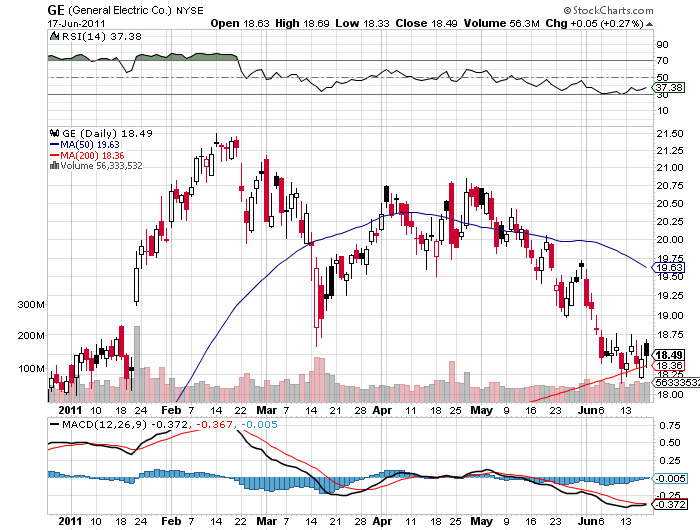Click the MACD(12,26,9) legend label
700x530 pixels.
pos(104,424)
